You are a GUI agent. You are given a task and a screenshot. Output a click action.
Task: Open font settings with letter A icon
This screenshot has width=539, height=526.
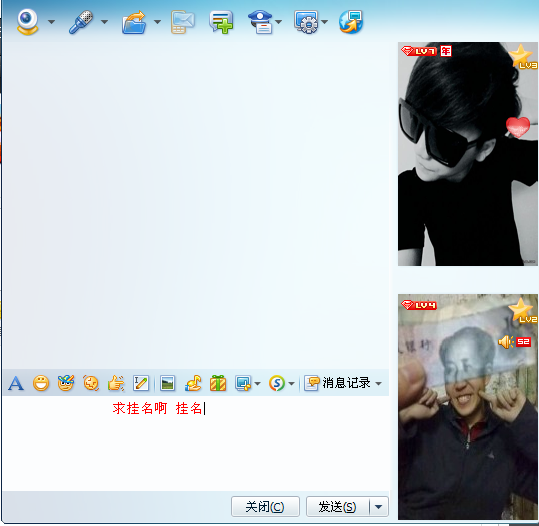click(16, 383)
